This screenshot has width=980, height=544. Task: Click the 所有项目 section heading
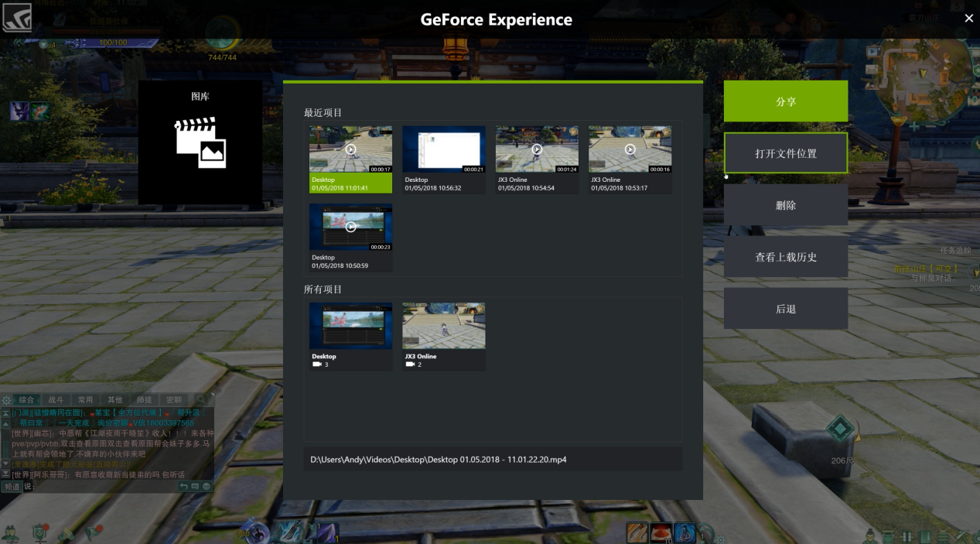point(323,289)
